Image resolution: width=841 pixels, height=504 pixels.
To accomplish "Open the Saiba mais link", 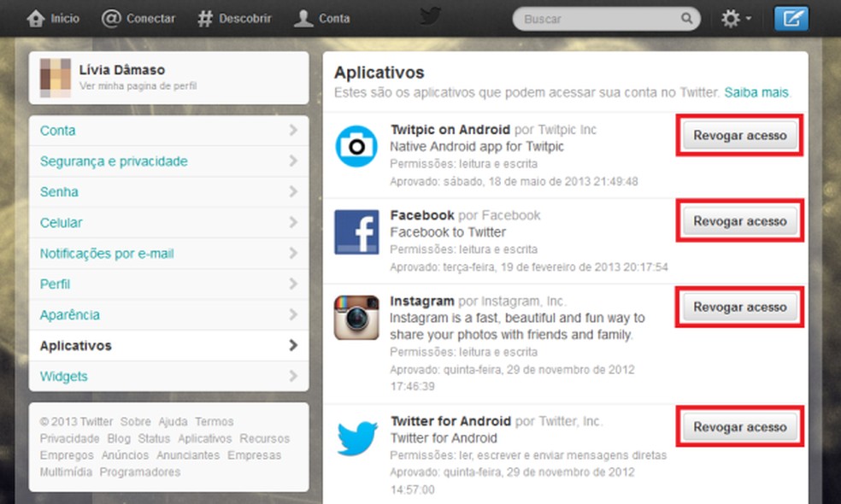I will pyautogui.click(x=756, y=92).
